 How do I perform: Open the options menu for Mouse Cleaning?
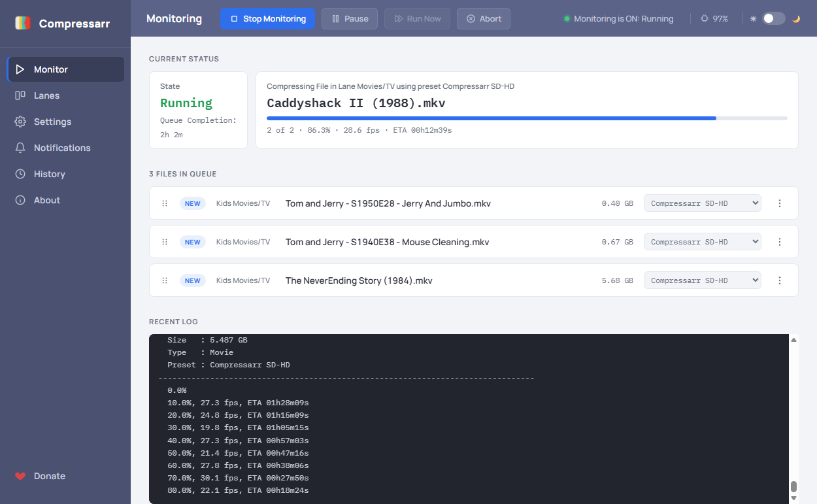tap(780, 242)
